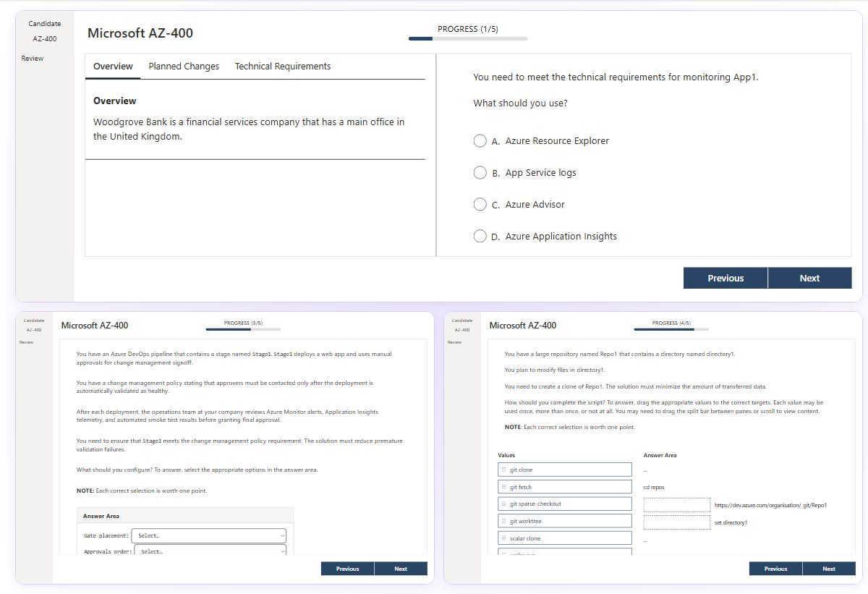Click the dev.azure.com Repo1 URL text

tap(770, 505)
